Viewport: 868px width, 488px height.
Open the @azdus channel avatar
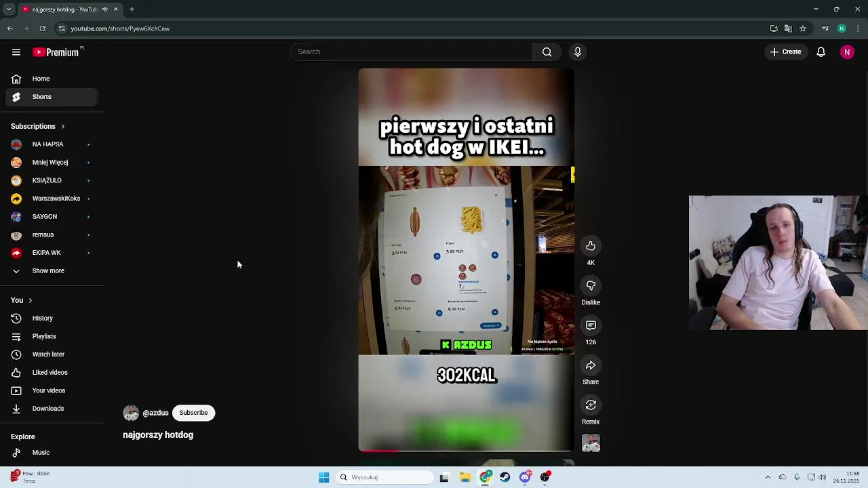pyautogui.click(x=131, y=413)
